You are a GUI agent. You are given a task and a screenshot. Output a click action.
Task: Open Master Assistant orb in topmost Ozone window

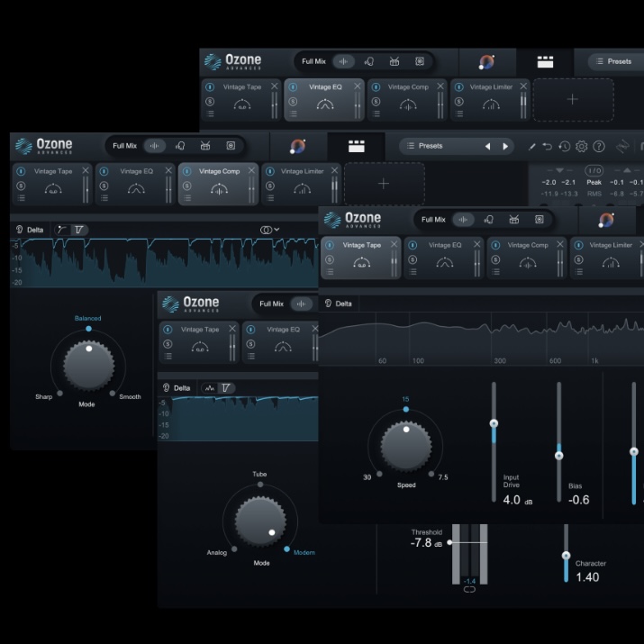pyautogui.click(x=486, y=62)
